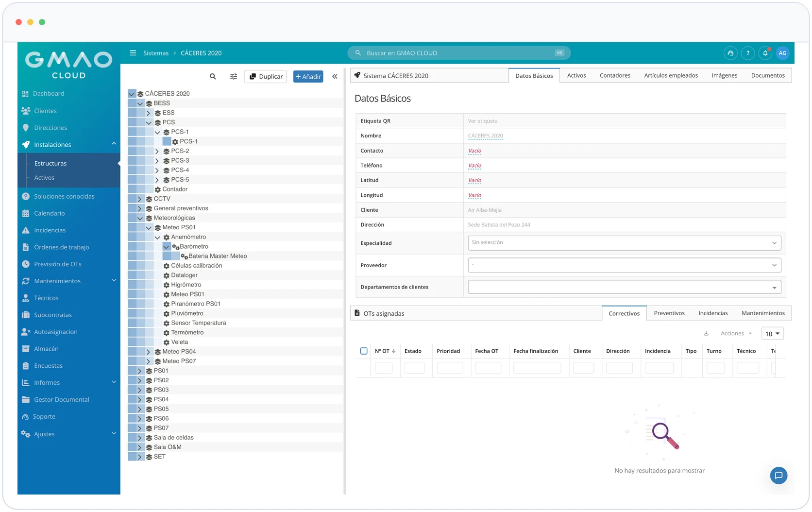Open the notifications bell

click(765, 53)
